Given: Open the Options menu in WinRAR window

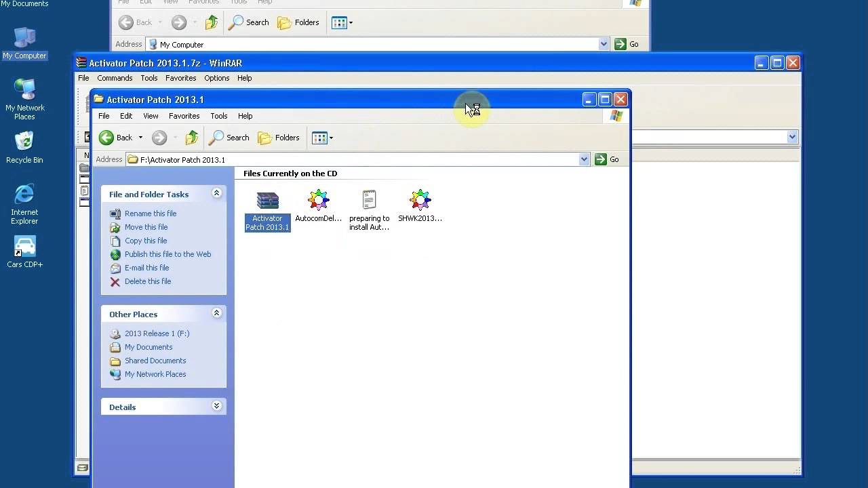Looking at the screenshot, I should [217, 78].
